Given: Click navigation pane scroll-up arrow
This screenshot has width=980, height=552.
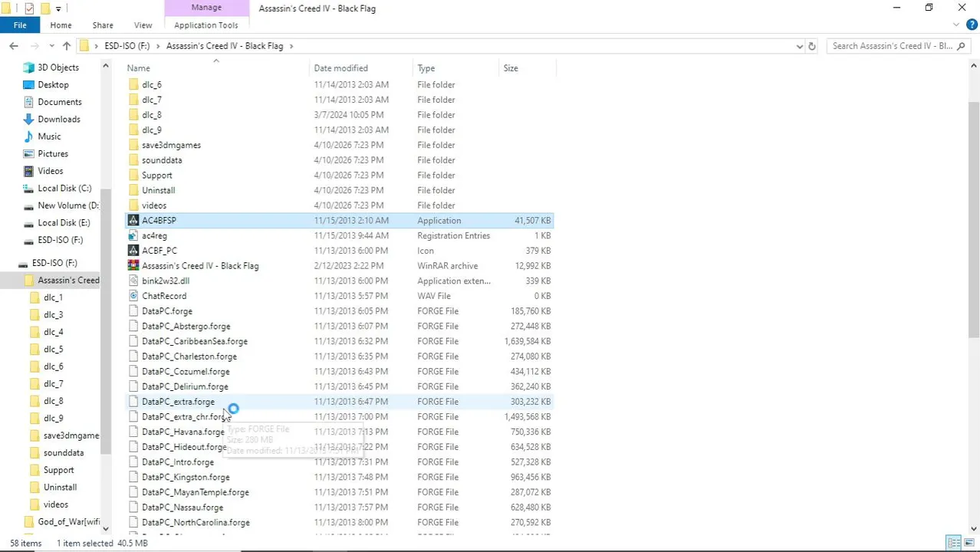Looking at the screenshot, I should [106, 67].
